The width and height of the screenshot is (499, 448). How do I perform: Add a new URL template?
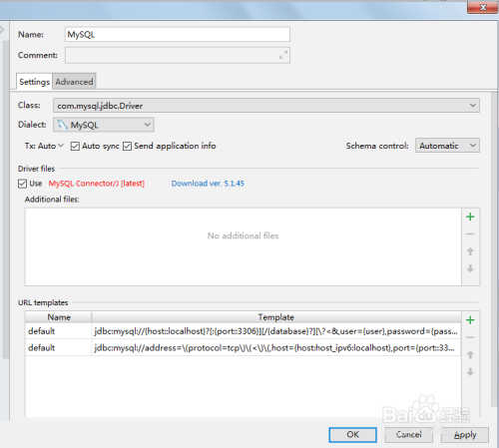[470, 320]
